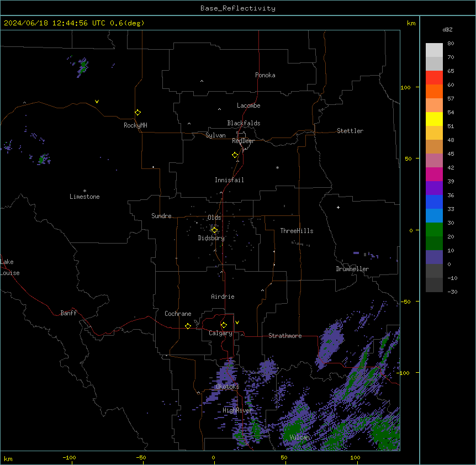
Task: Click the ThreeHills label
Action: point(297,231)
